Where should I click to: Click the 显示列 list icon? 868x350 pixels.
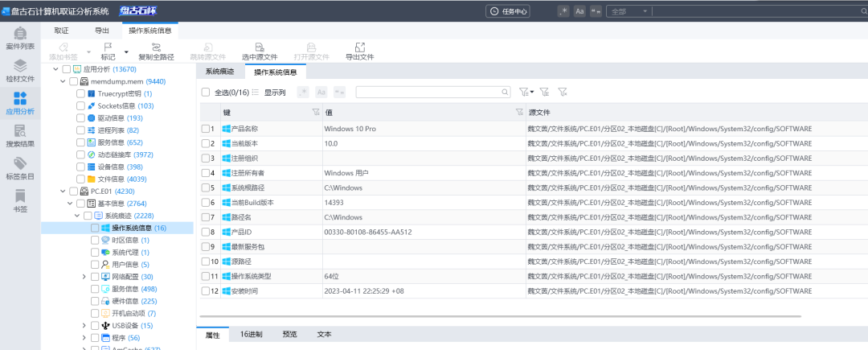[x=256, y=92]
